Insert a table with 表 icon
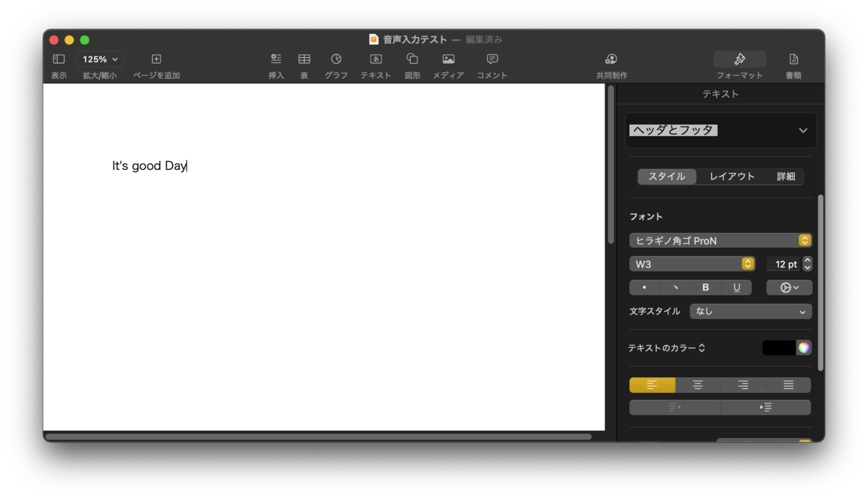This screenshot has height=499, width=868. pos(305,59)
